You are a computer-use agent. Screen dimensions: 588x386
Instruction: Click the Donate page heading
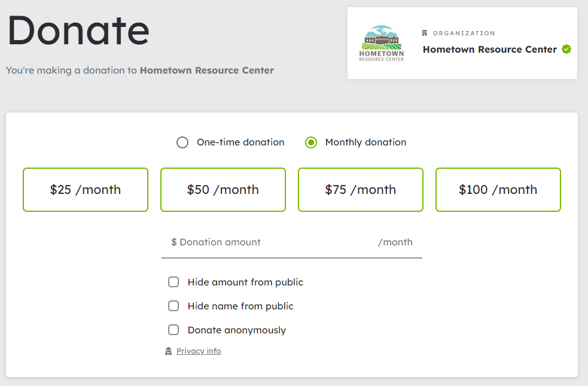coord(78,30)
